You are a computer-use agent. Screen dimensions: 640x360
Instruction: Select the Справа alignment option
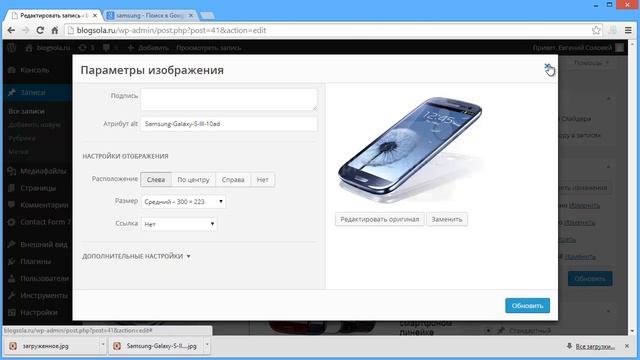click(233, 180)
